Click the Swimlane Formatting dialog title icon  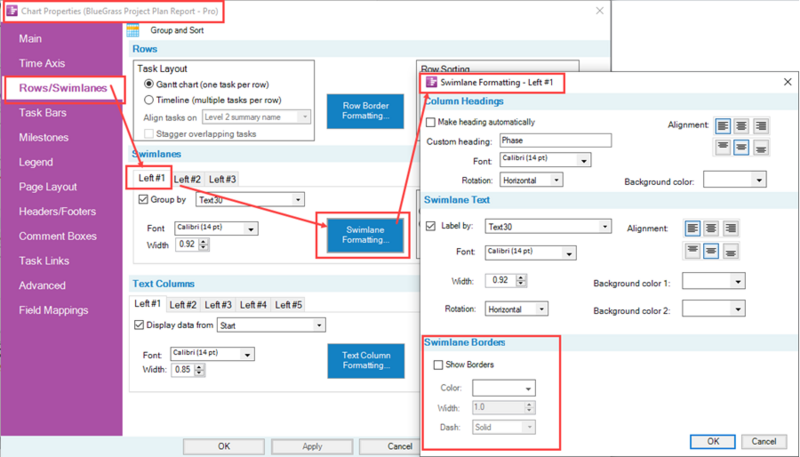coord(432,82)
